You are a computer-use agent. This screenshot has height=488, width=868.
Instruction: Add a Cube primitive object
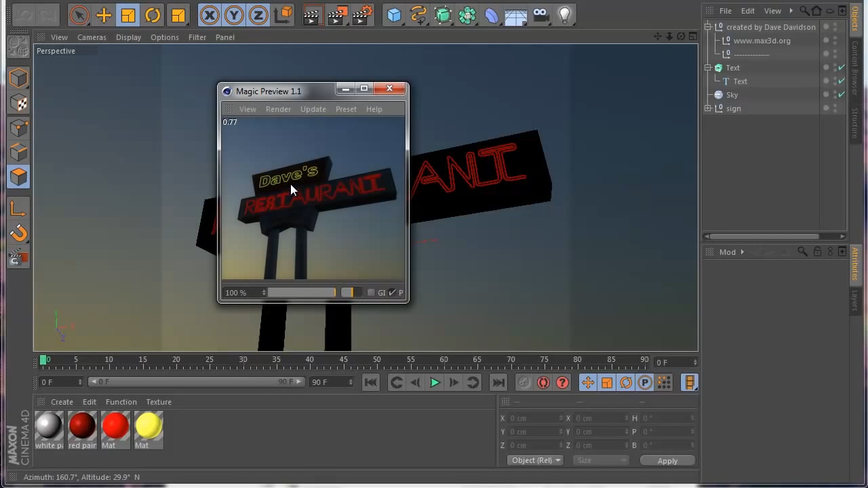pyautogui.click(x=394, y=15)
